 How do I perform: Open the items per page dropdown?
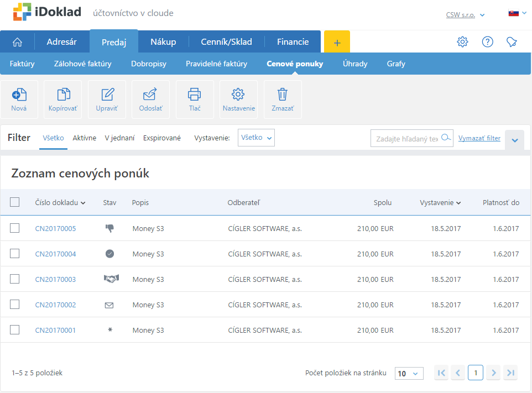point(409,374)
